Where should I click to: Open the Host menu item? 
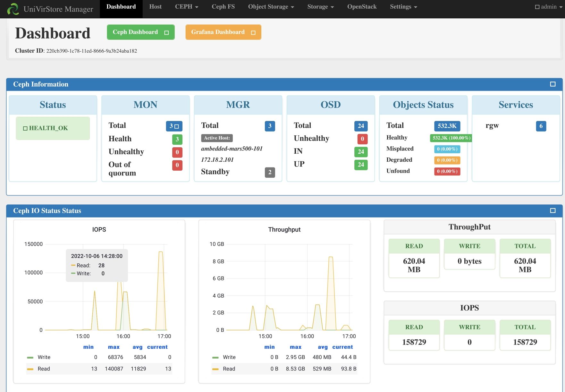155,7
